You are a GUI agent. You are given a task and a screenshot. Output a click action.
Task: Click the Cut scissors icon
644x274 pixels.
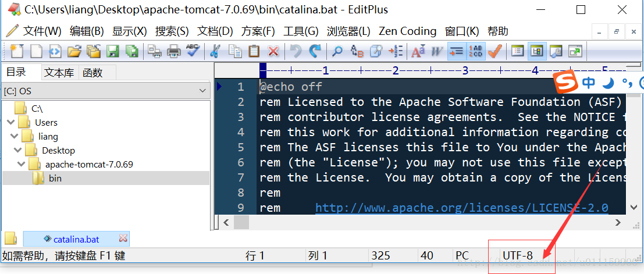click(x=215, y=51)
